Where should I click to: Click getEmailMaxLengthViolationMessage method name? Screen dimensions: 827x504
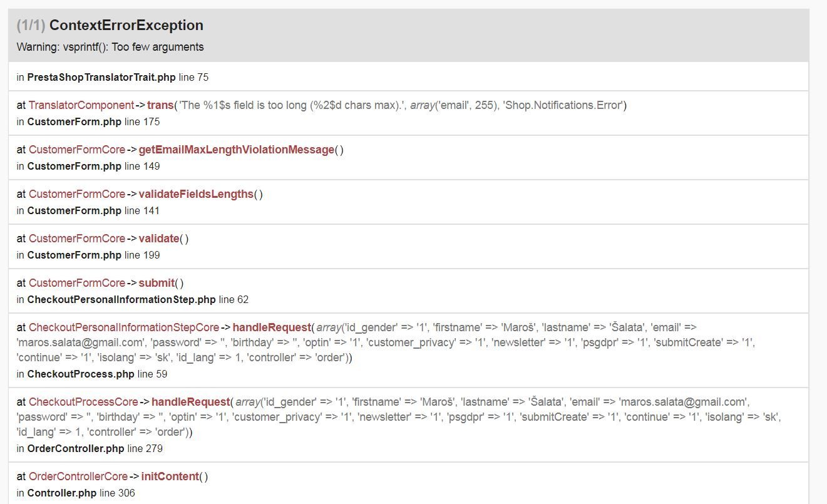coord(236,150)
